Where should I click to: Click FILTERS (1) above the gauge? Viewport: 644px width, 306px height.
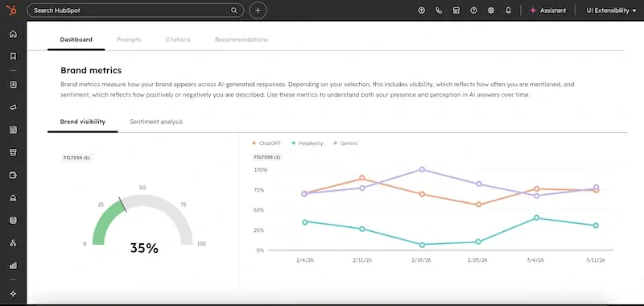(76, 158)
